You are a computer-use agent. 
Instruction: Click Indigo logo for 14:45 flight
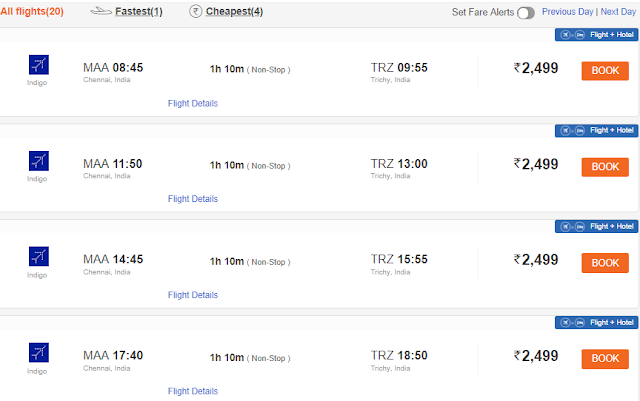tap(39, 256)
